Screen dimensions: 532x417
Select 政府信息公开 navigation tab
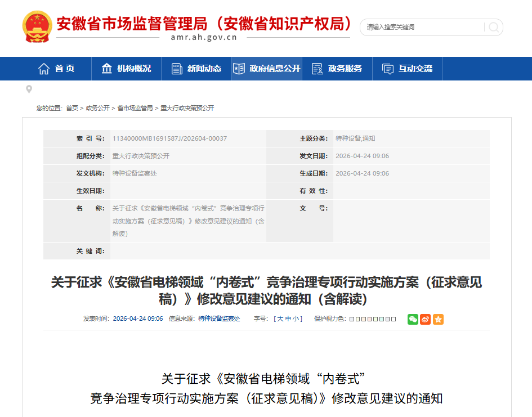(267, 69)
